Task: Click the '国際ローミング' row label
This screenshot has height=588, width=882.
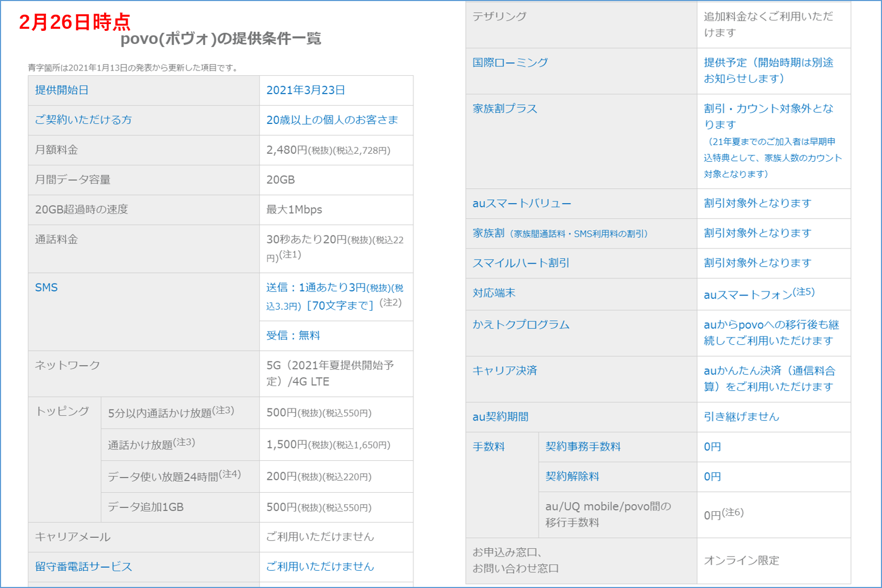Action: pos(510,62)
